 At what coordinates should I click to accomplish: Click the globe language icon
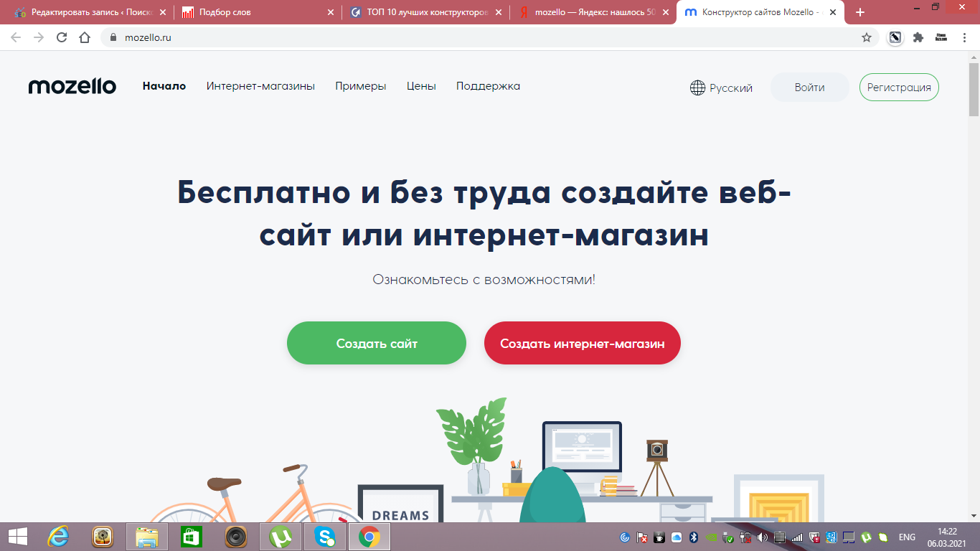point(697,88)
